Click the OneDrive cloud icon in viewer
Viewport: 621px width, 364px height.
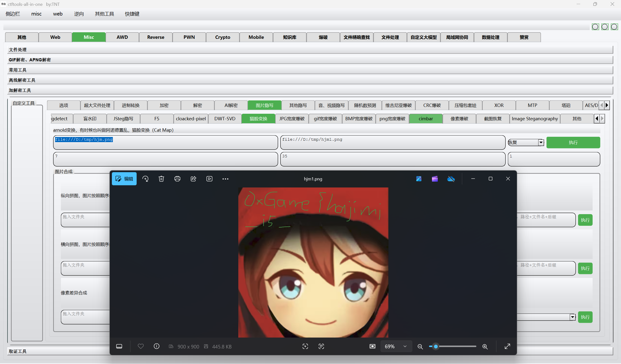451,179
